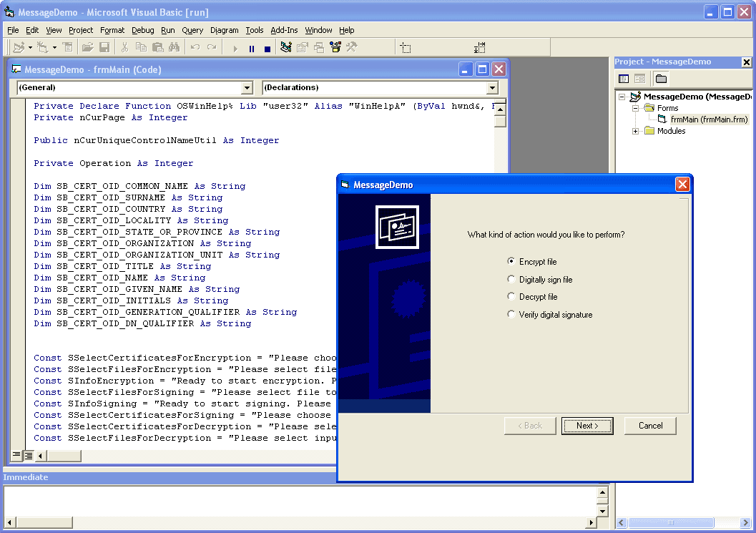Click the Add Form toolbar icon

43,47
